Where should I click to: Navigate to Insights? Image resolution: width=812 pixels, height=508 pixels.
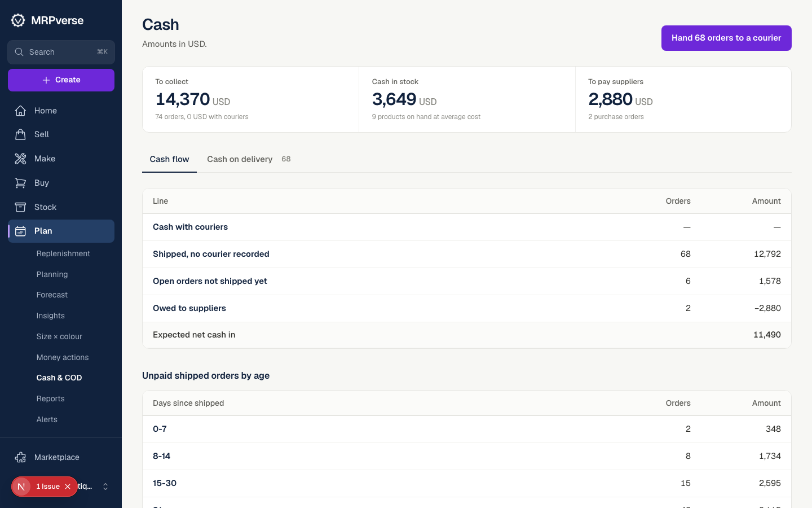tap(50, 316)
